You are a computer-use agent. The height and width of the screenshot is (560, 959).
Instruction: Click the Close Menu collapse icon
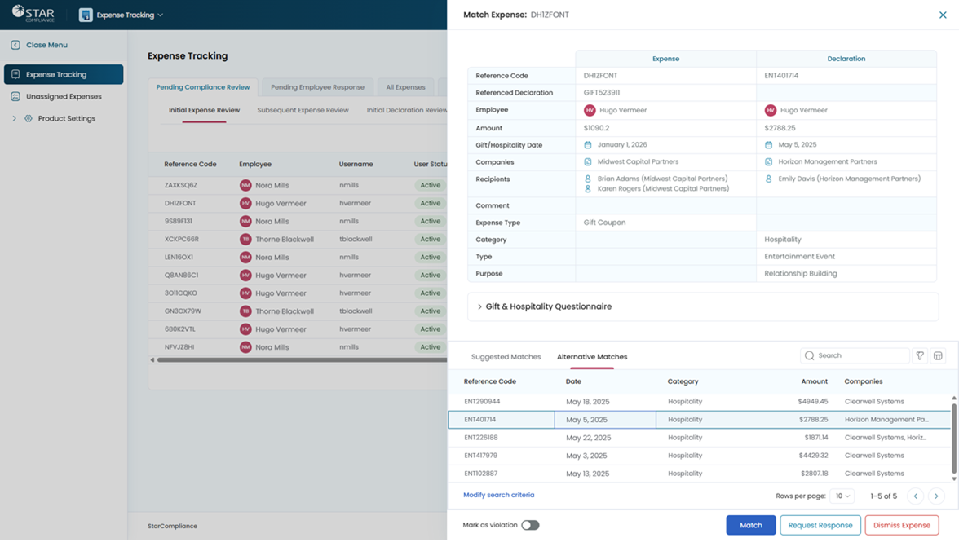15,45
